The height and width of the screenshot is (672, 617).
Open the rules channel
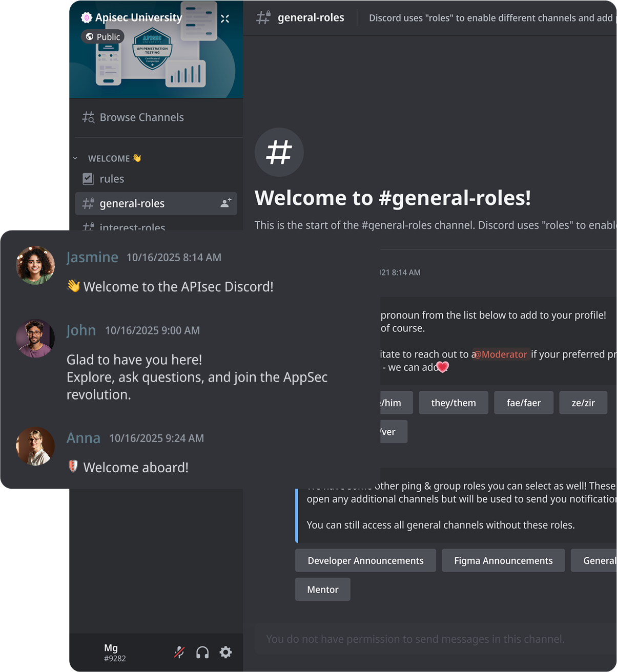click(112, 179)
